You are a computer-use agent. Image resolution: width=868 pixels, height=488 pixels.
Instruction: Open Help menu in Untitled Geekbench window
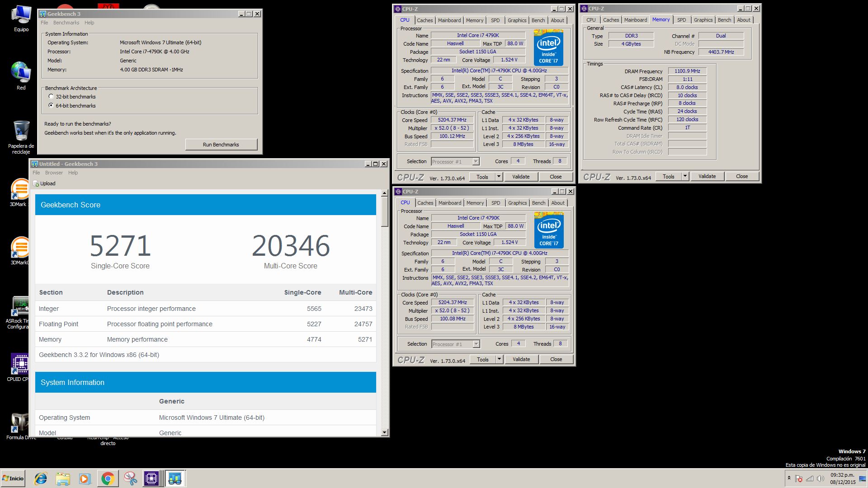coord(73,173)
